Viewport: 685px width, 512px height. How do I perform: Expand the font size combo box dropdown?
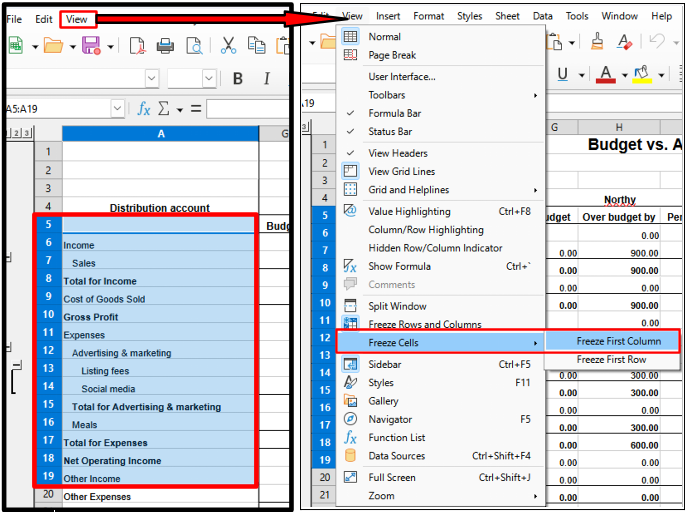coord(209,79)
